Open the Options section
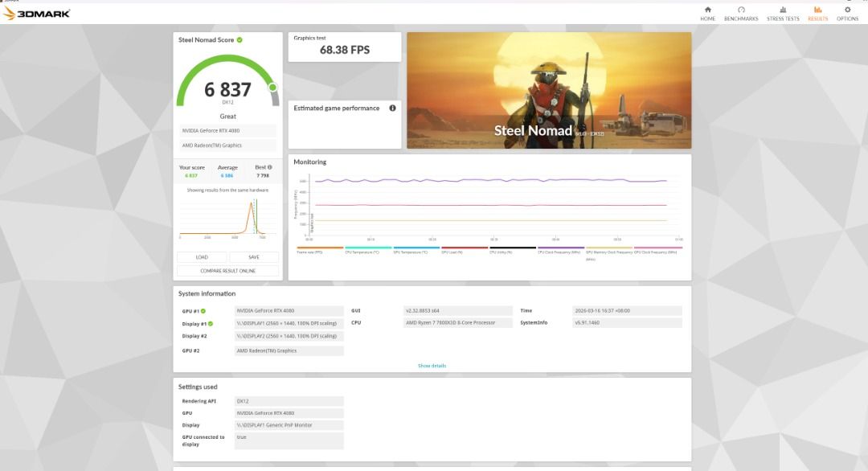This screenshot has width=868, height=471. 847,14
